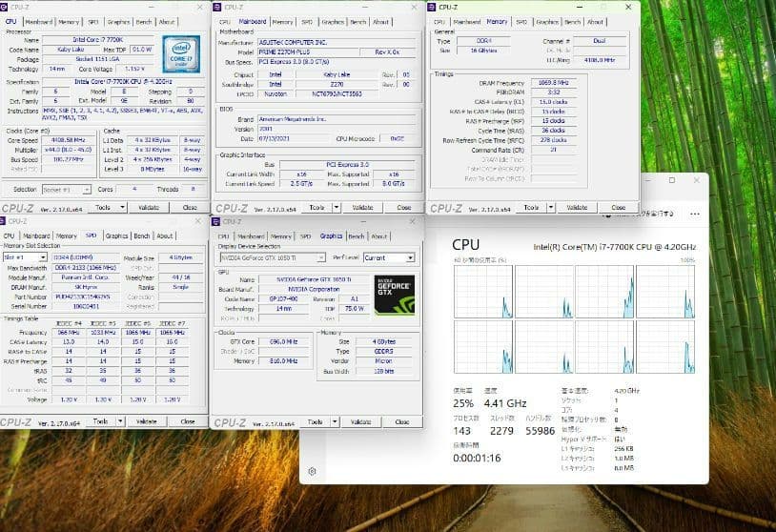776x532 pixels.
Task: Open Tools dropdown arrow in Graphics window
Action: (335, 421)
